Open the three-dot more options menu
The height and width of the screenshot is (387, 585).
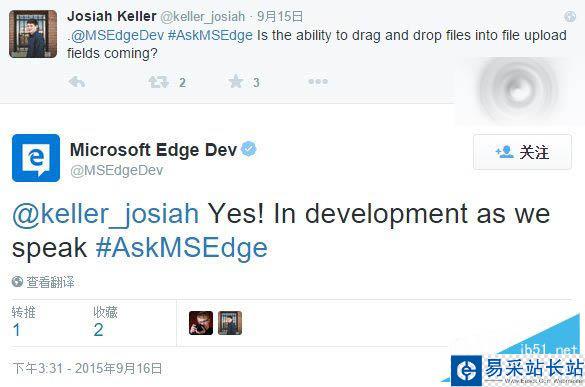pos(318,81)
